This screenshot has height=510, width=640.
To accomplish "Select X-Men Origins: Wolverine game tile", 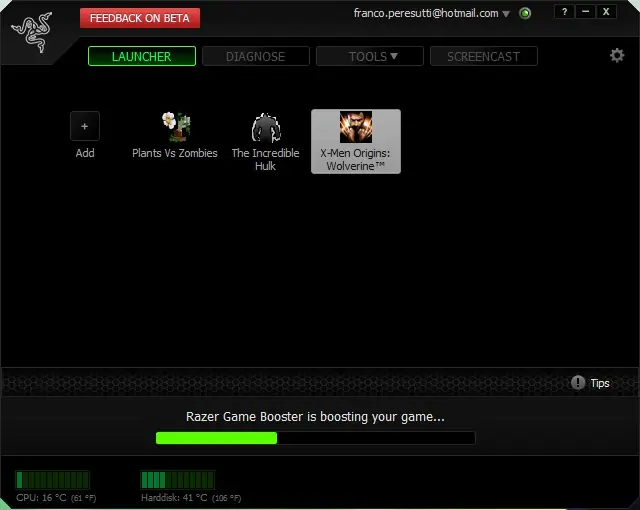I will coord(356,141).
